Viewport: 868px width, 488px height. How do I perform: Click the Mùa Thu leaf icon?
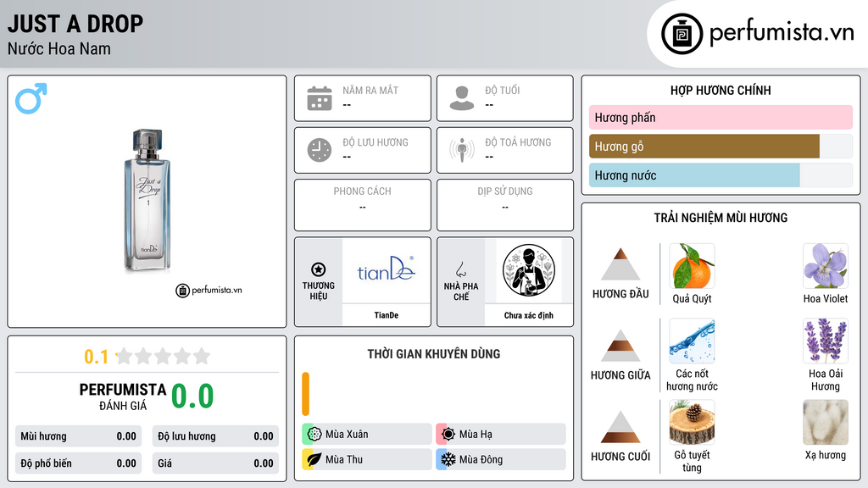click(x=314, y=459)
